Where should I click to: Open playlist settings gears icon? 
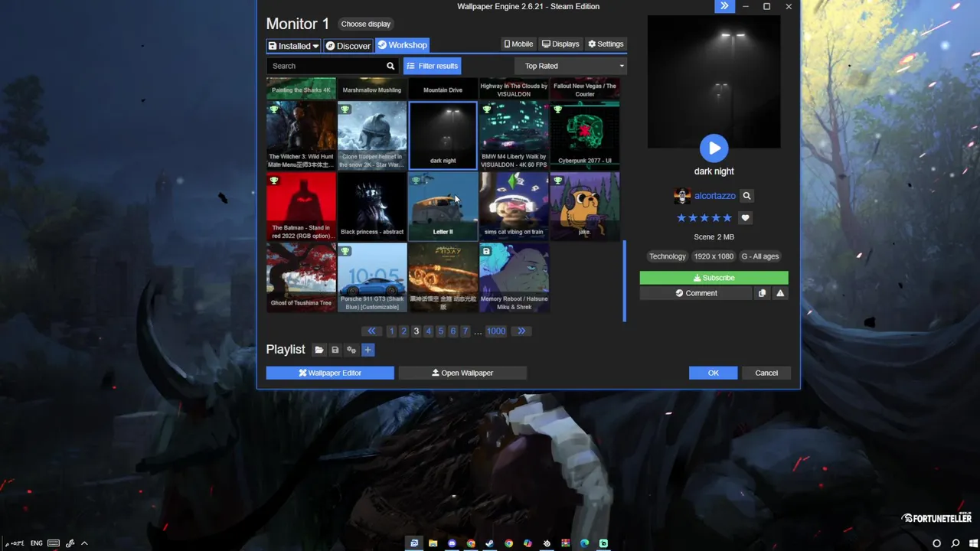click(x=351, y=350)
